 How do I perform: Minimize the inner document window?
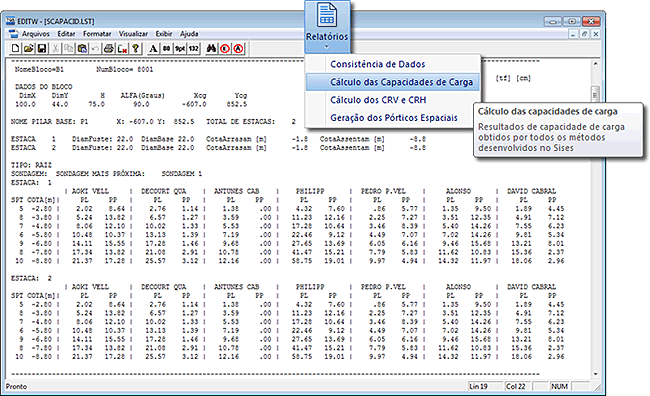573,34
